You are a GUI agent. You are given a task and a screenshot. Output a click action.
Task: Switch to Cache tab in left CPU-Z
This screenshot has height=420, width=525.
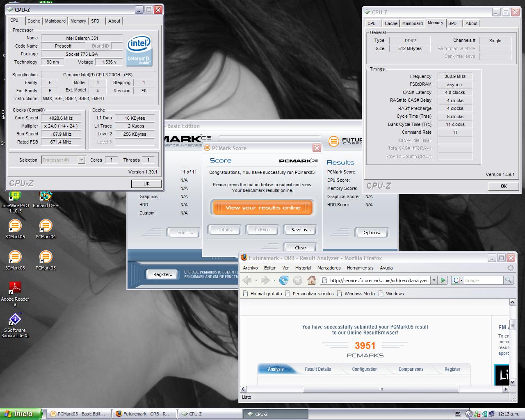click(34, 21)
